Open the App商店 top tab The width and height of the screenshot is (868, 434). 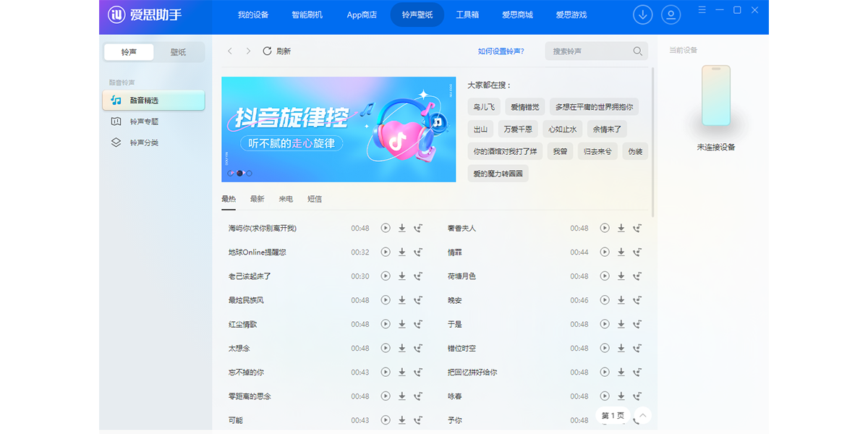(x=362, y=14)
